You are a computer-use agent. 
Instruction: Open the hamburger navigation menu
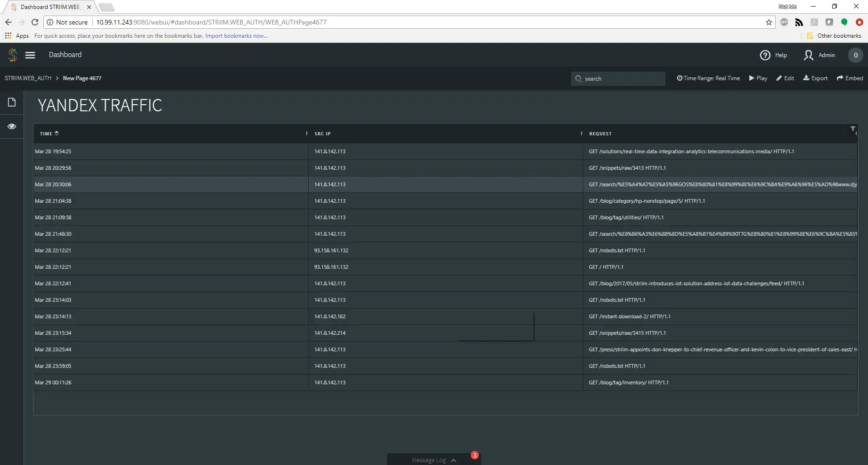tap(30, 55)
